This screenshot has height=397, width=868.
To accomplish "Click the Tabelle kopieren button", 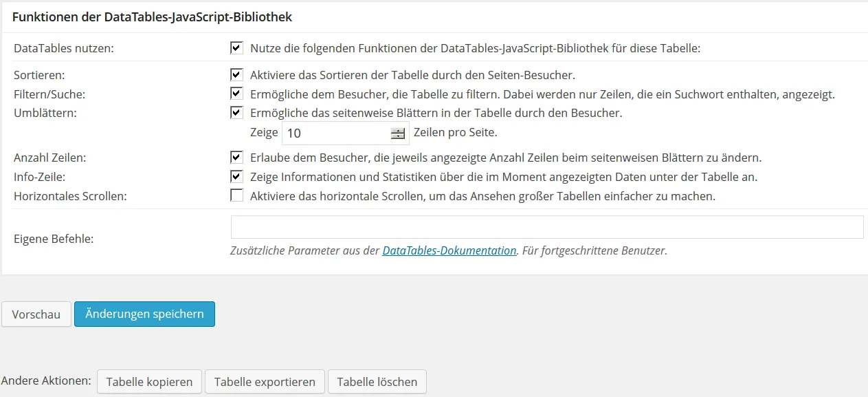I will point(150,382).
